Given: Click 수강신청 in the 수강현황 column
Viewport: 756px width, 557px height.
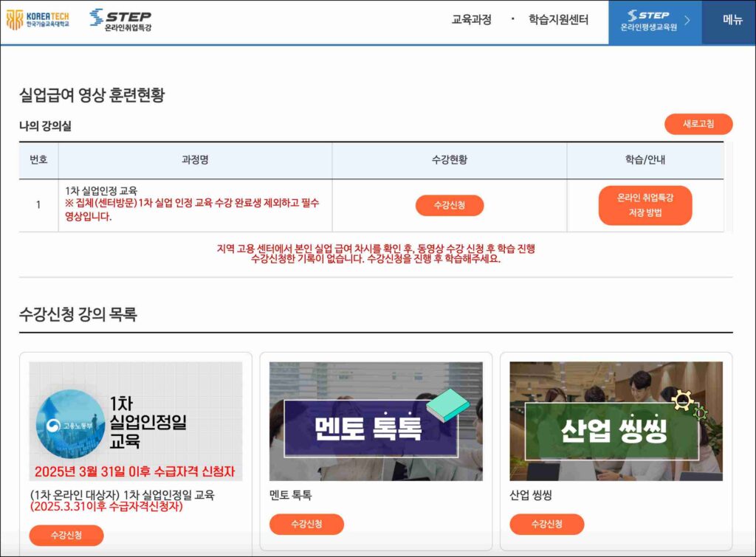Looking at the screenshot, I should coord(449,206).
